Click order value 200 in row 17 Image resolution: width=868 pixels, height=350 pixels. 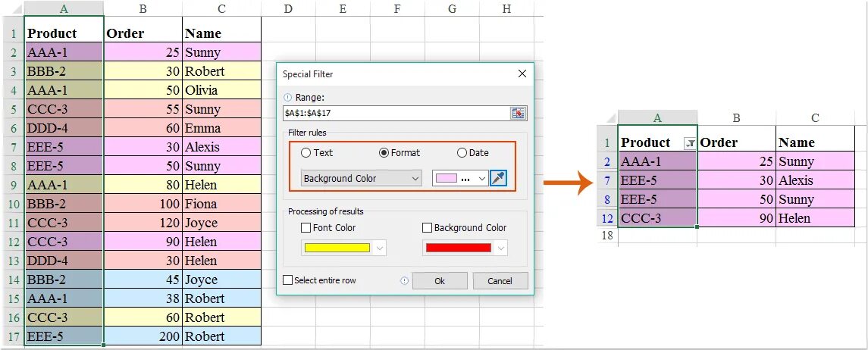coord(143,336)
